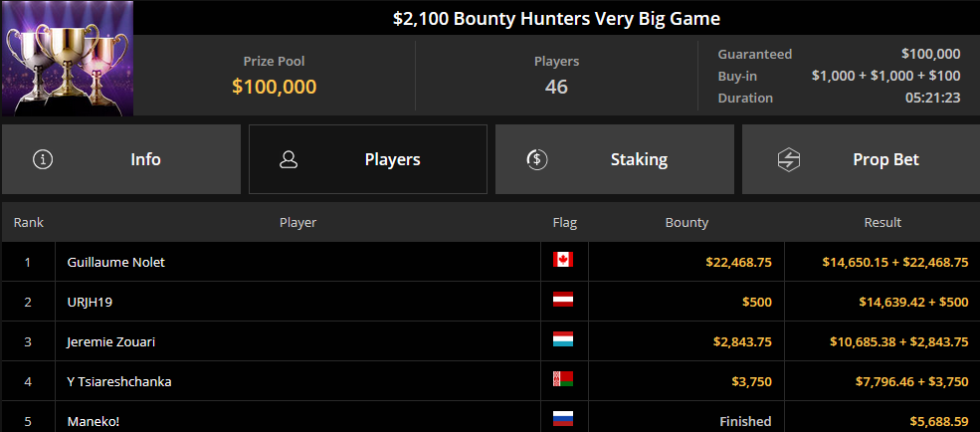Click the Belarus flag for Y Tsiareshchanka

pyautogui.click(x=562, y=379)
